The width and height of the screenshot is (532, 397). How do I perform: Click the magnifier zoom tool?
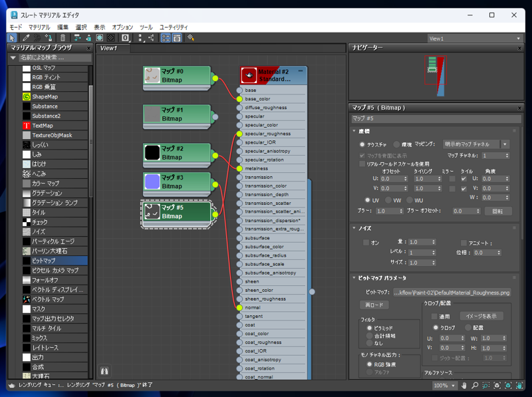click(475, 386)
